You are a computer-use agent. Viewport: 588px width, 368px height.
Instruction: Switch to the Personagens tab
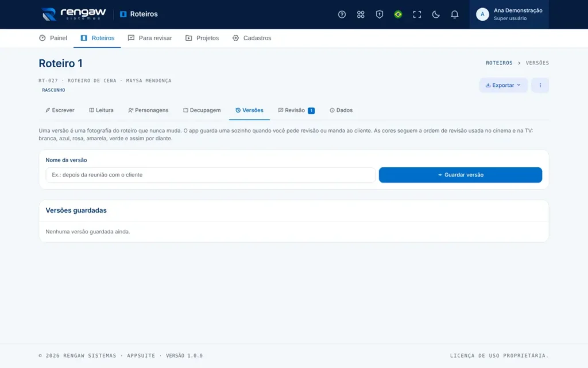(x=148, y=110)
